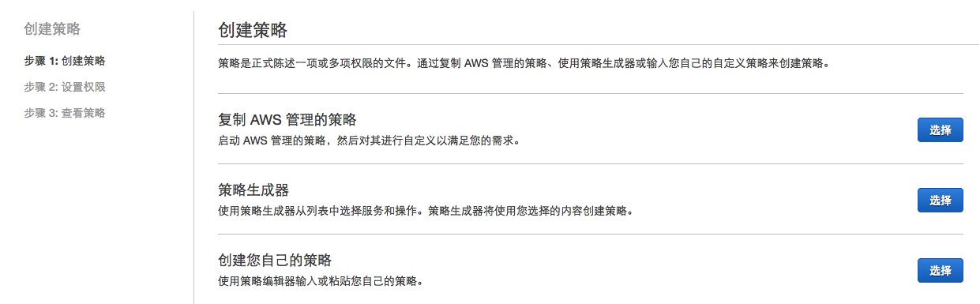This screenshot has height=304, width=980.
Task: Click description text 启动 AWS 管理的策略
Action: point(368,141)
